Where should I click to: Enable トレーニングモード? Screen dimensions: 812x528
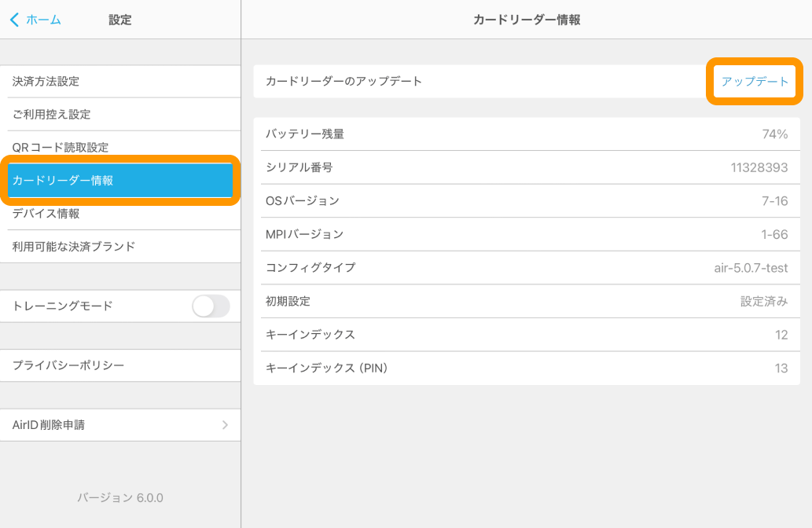pos(210,306)
